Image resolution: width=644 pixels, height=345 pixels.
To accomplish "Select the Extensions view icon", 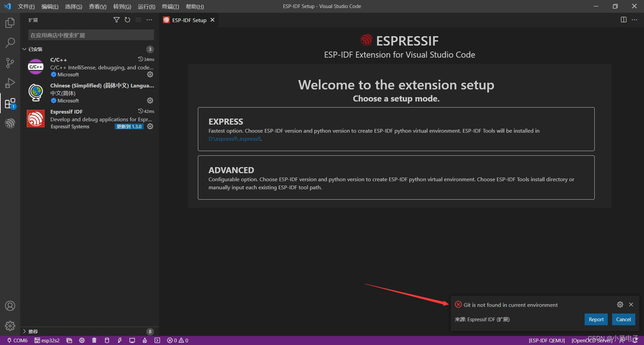I will coord(10,103).
